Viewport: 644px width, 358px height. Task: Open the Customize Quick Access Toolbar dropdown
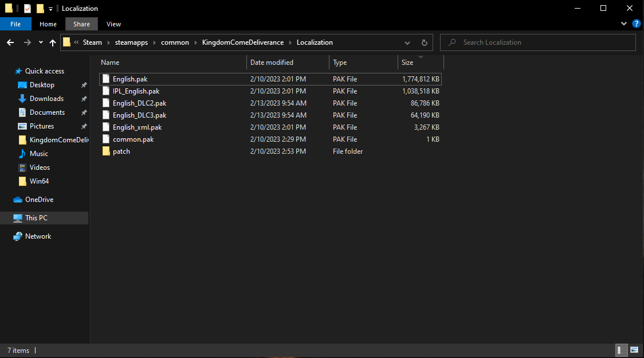(50, 9)
